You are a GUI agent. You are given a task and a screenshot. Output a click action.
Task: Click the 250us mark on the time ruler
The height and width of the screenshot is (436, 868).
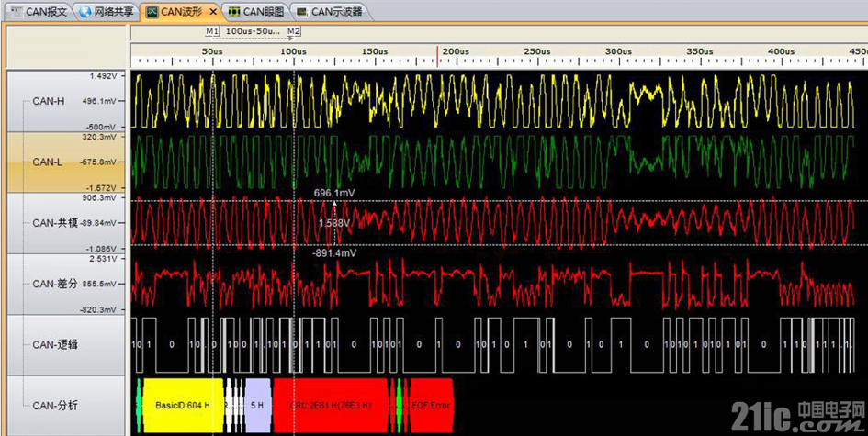[x=537, y=51]
